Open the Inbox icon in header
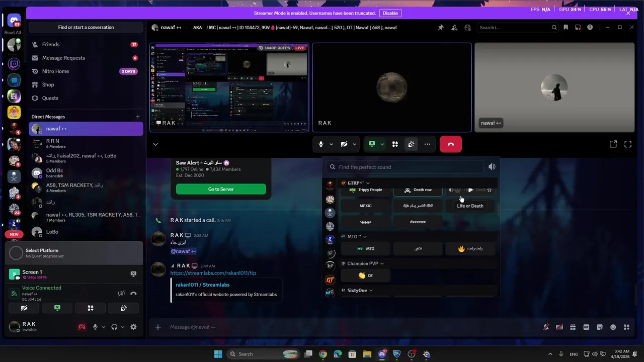The height and width of the screenshot is (362, 644). click(x=578, y=28)
